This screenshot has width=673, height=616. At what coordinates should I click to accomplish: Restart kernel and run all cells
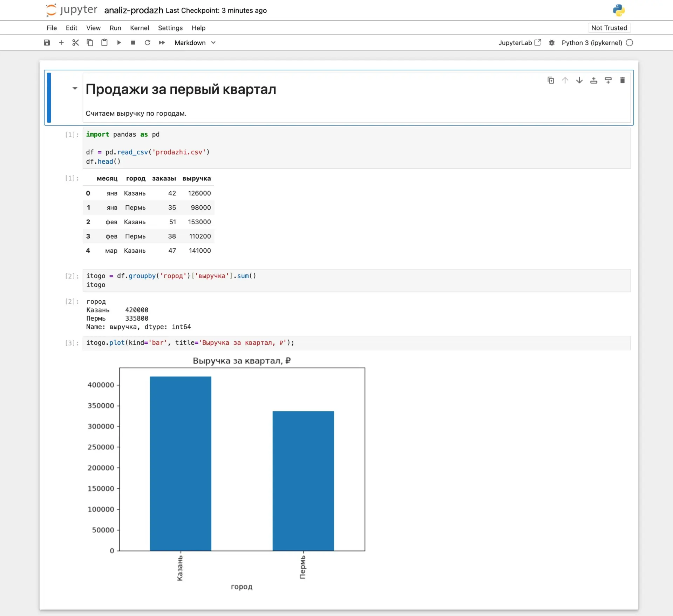(x=162, y=43)
